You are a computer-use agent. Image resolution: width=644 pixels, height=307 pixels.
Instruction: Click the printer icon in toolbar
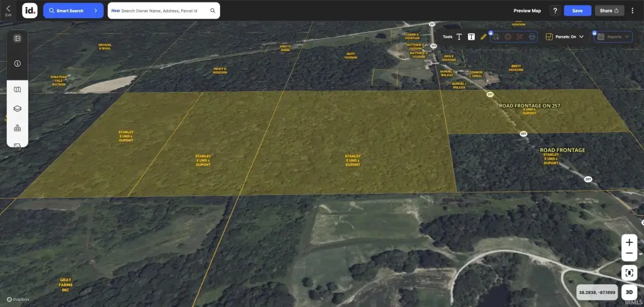pos(531,37)
